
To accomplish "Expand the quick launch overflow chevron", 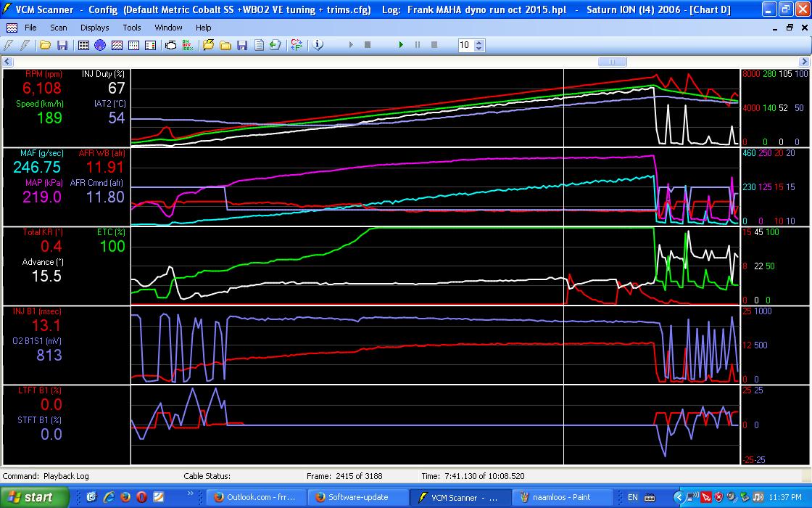I will pos(190,493).
